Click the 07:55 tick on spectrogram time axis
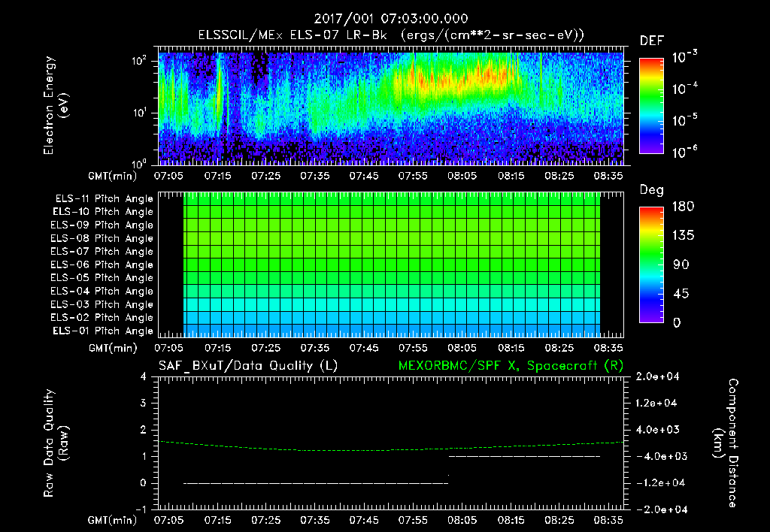This screenshot has width=770, height=532. pyautogui.click(x=413, y=176)
